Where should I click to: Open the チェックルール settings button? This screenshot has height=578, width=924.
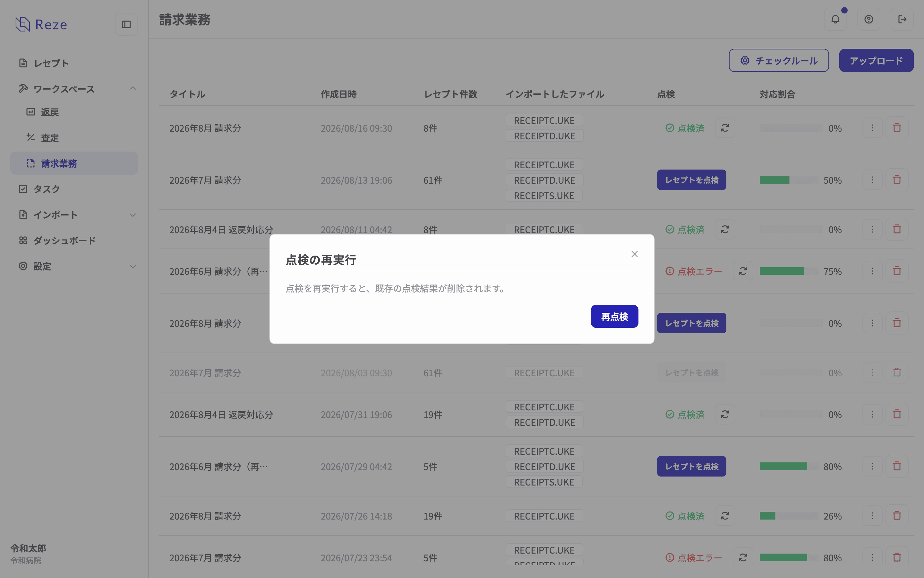tap(779, 60)
